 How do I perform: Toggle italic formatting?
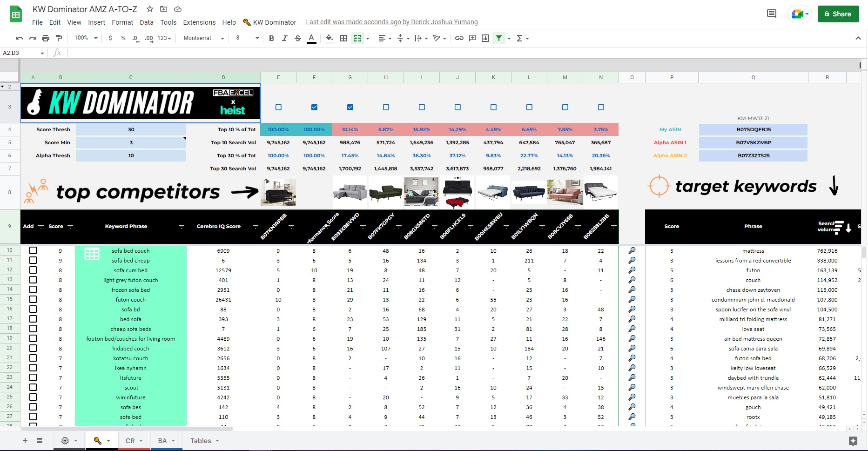click(x=284, y=38)
